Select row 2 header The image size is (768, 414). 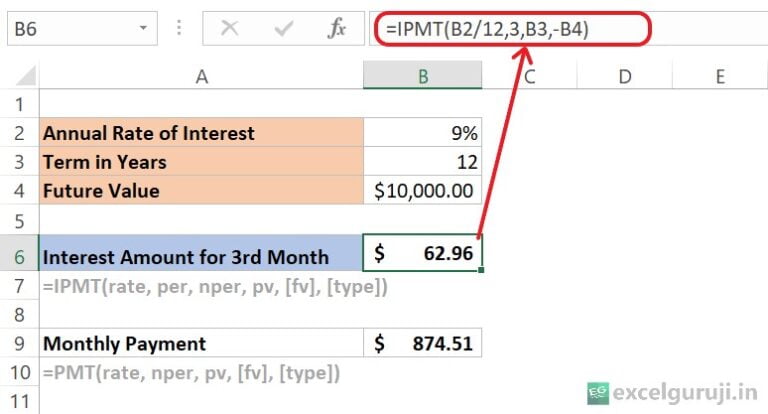(x=19, y=133)
